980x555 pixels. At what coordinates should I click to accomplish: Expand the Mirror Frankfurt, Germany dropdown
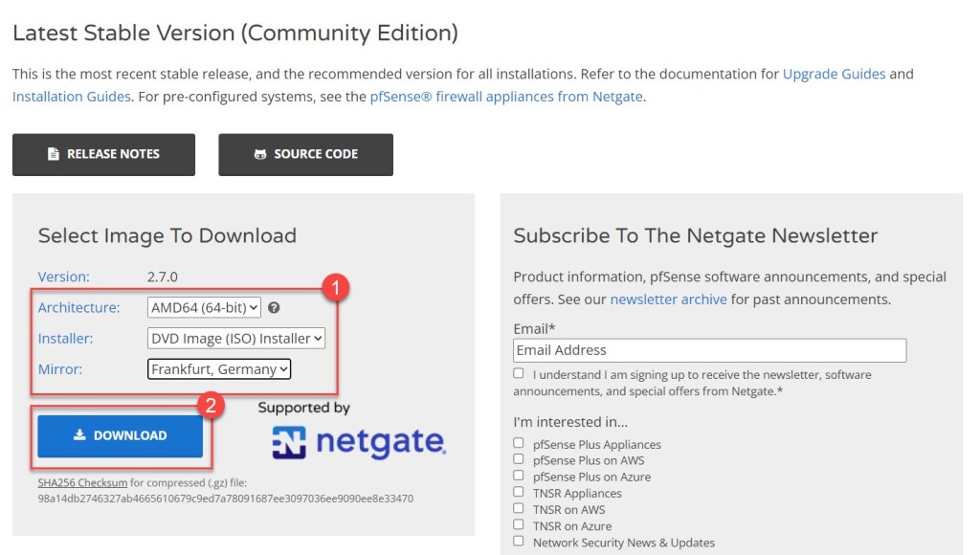tap(218, 368)
